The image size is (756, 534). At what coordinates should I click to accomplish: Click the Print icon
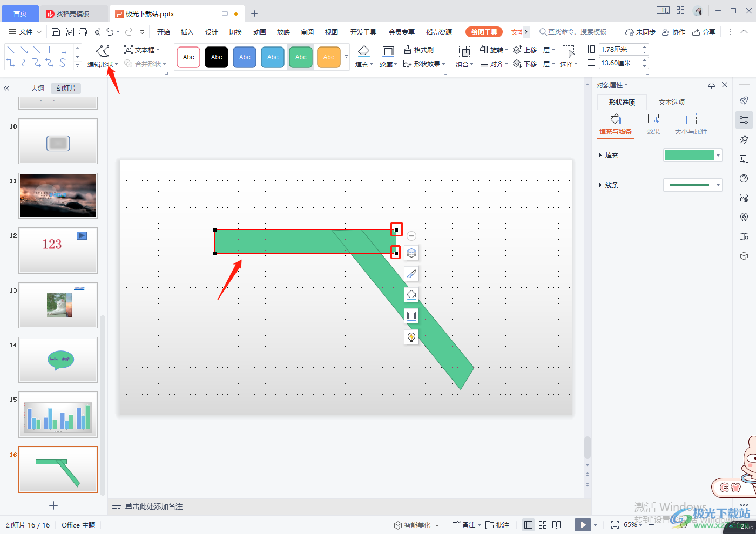(83, 32)
